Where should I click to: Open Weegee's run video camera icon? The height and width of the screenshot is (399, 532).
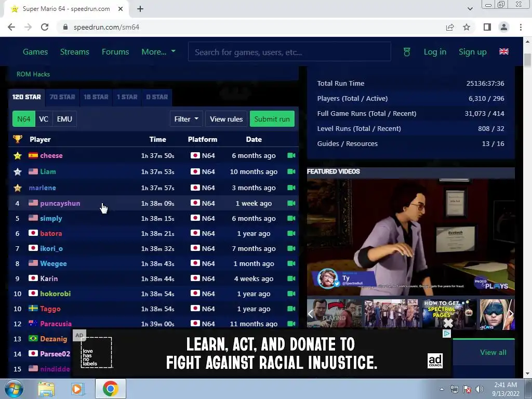[291, 263]
